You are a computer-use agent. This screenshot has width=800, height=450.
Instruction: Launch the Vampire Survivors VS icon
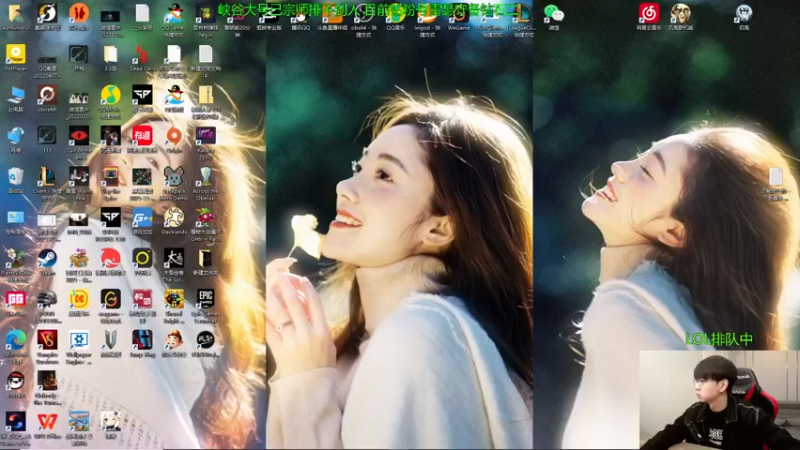point(47,340)
